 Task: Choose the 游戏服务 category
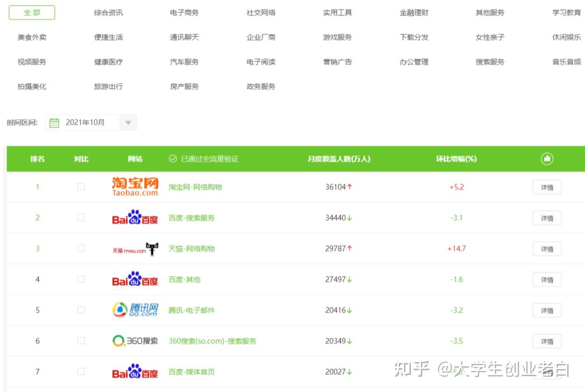coord(337,37)
